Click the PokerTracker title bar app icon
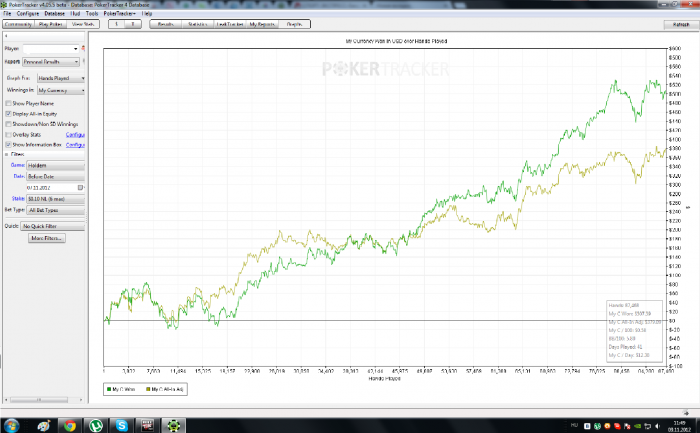This screenshot has width=700, height=433. tap(4, 4)
